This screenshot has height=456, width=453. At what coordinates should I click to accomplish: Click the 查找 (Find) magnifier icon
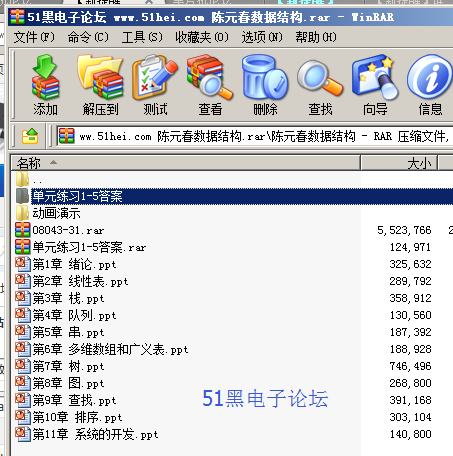click(320, 77)
